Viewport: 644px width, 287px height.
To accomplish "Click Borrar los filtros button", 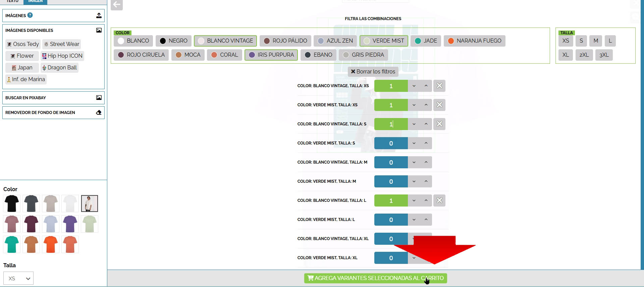I will (x=373, y=72).
